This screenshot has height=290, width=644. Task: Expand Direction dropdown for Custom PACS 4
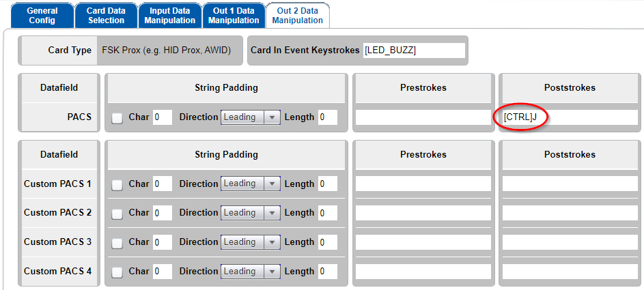pyautogui.click(x=250, y=272)
